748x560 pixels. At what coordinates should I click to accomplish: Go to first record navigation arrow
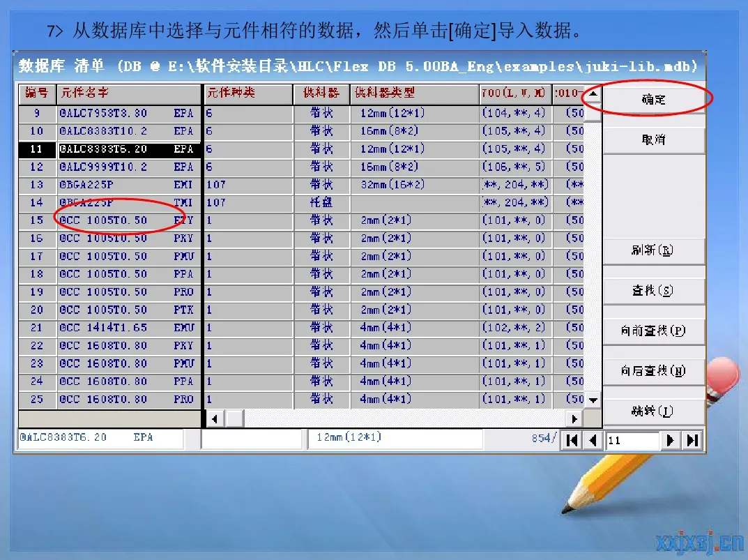[x=572, y=440]
